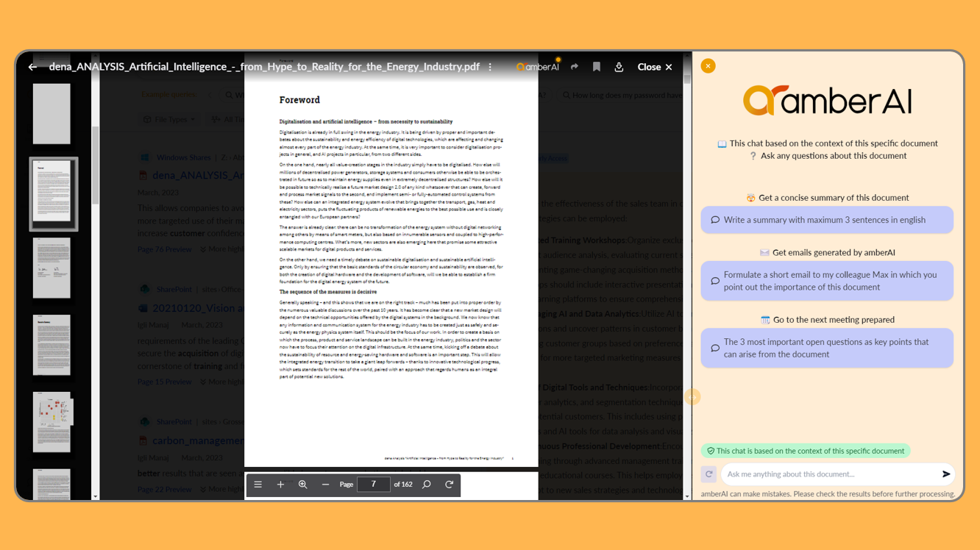Viewport: 980px width, 550px height.
Task: Open the thumbnail with red and yellow chart
Action: click(x=52, y=422)
